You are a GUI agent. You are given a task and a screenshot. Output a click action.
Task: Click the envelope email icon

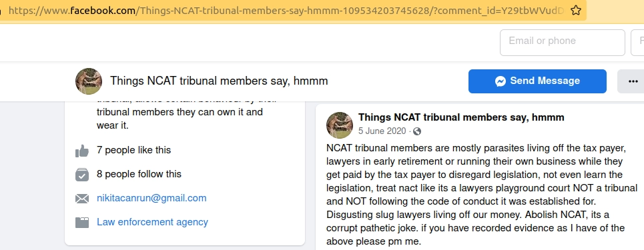(82, 199)
